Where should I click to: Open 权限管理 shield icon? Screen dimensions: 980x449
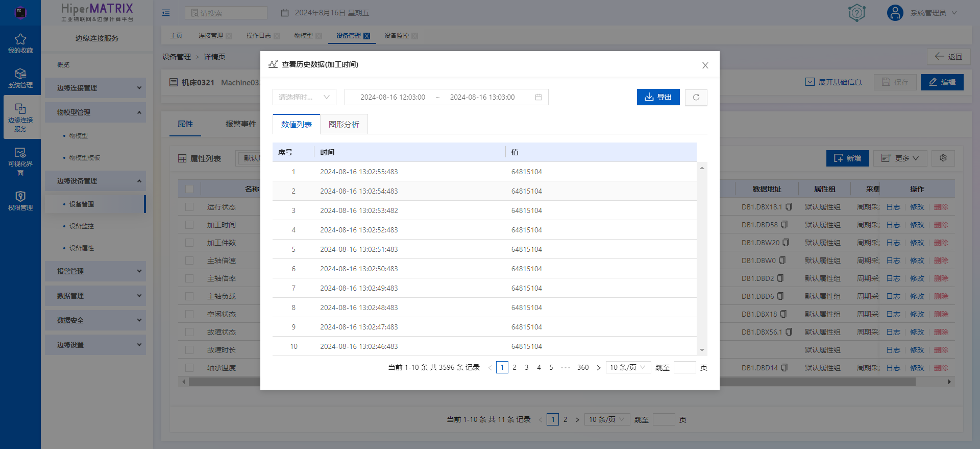coord(20,197)
